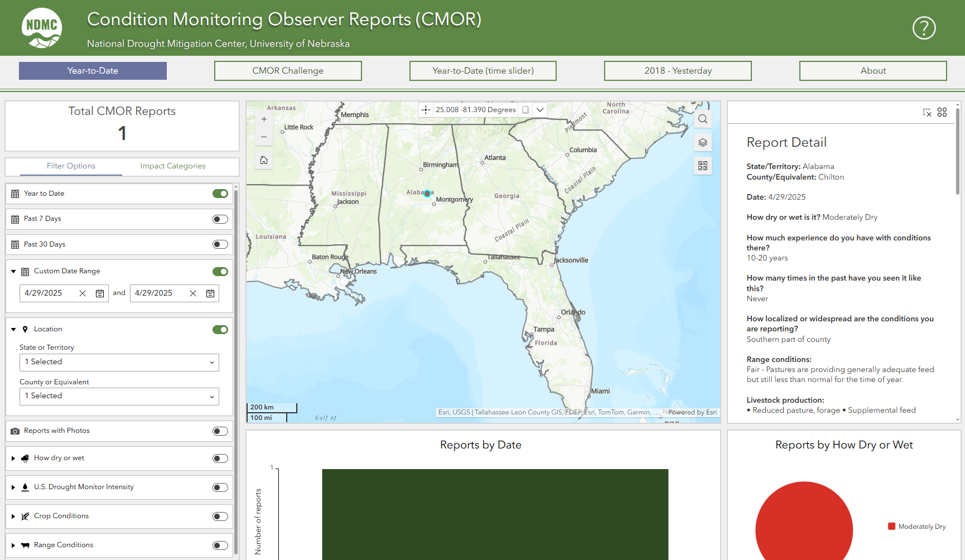Expand U.S. Drought Monitor Intensity section

click(13, 487)
